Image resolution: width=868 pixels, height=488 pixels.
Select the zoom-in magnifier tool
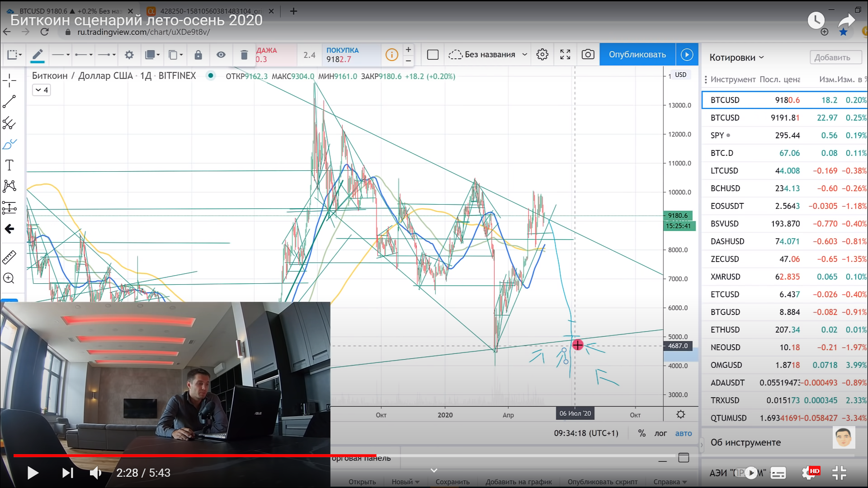[9, 278]
